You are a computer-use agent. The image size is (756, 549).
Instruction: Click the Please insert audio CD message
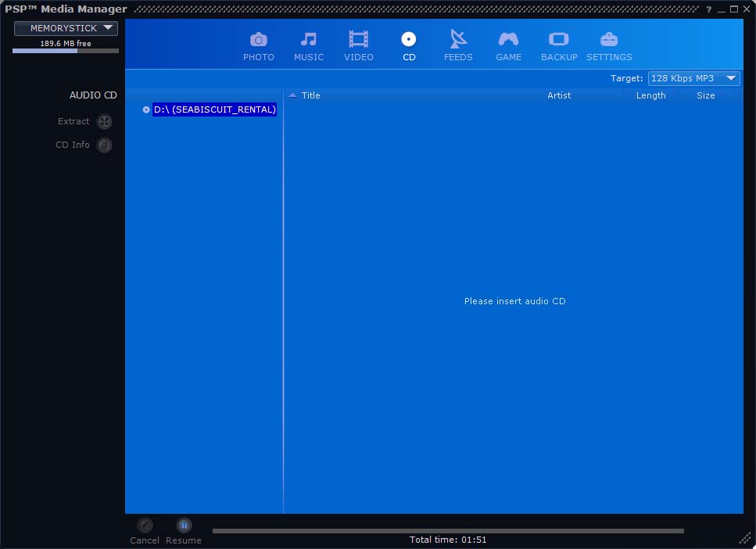tap(514, 301)
